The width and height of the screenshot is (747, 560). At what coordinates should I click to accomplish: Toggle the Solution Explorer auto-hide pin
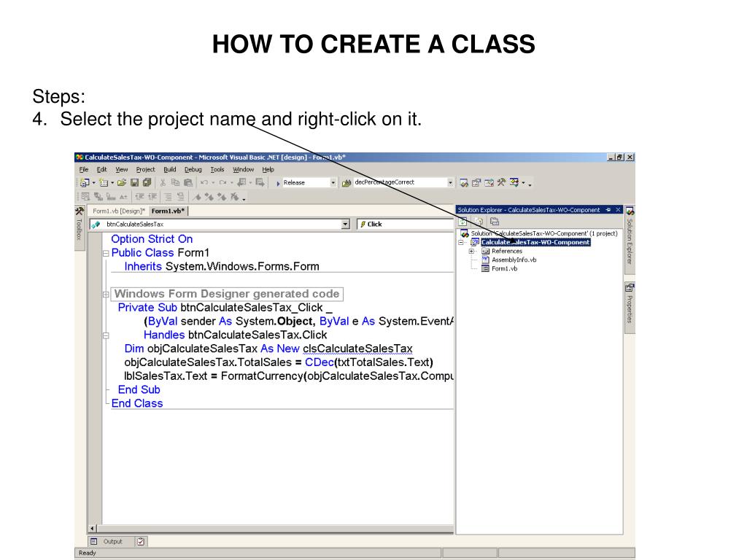pyautogui.click(x=608, y=210)
